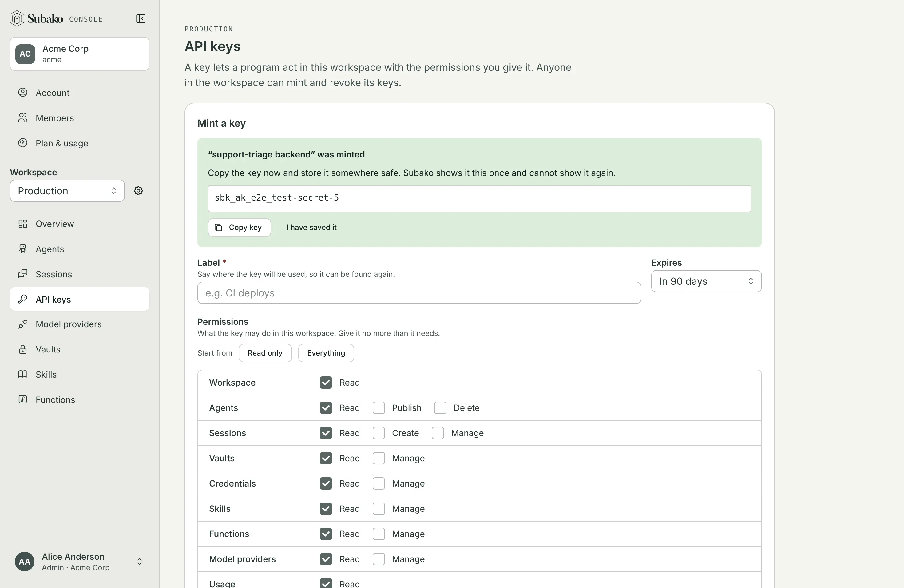Expand the Alice Anderson user menu chevron
This screenshot has width=904, height=588.
click(139, 562)
